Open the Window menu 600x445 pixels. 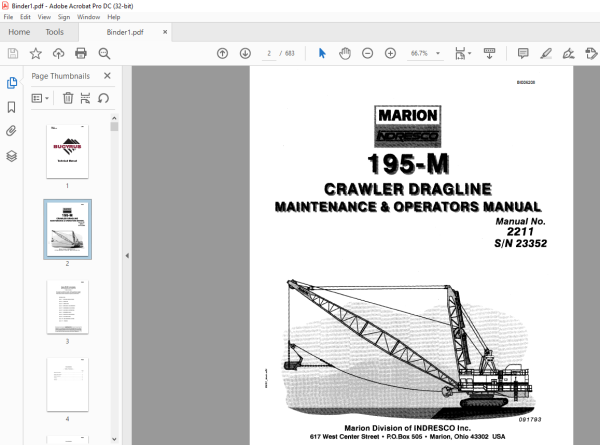88,17
